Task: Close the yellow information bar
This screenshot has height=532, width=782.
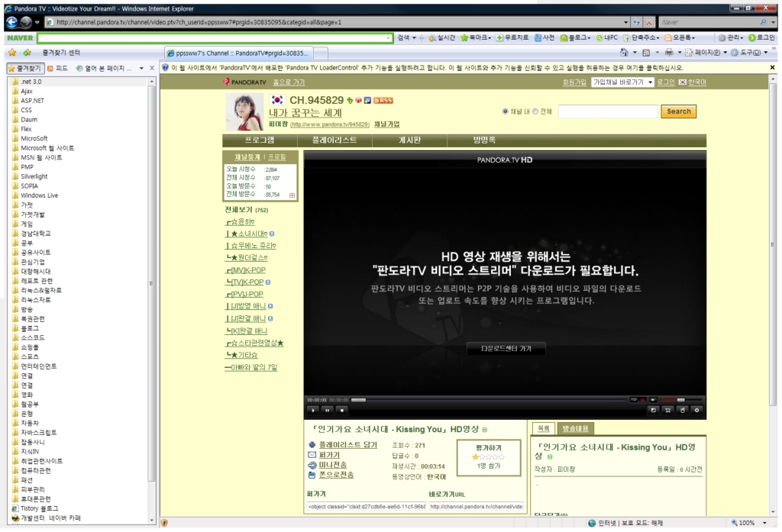Action: click(x=773, y=68)
